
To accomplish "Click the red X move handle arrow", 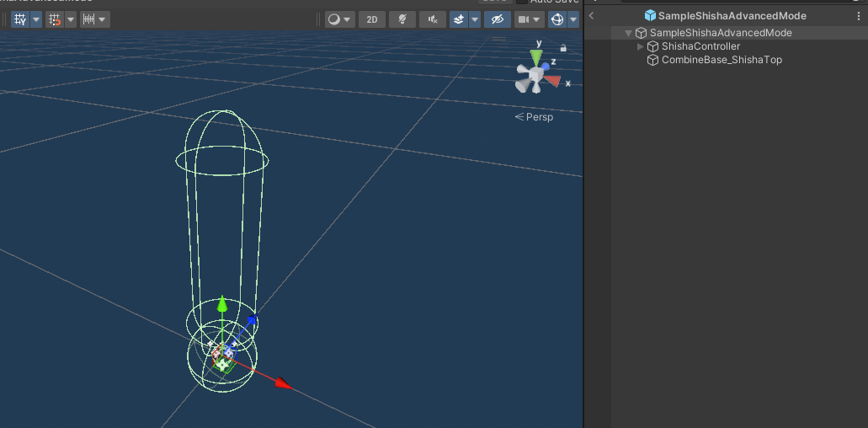I will point(284,383).
